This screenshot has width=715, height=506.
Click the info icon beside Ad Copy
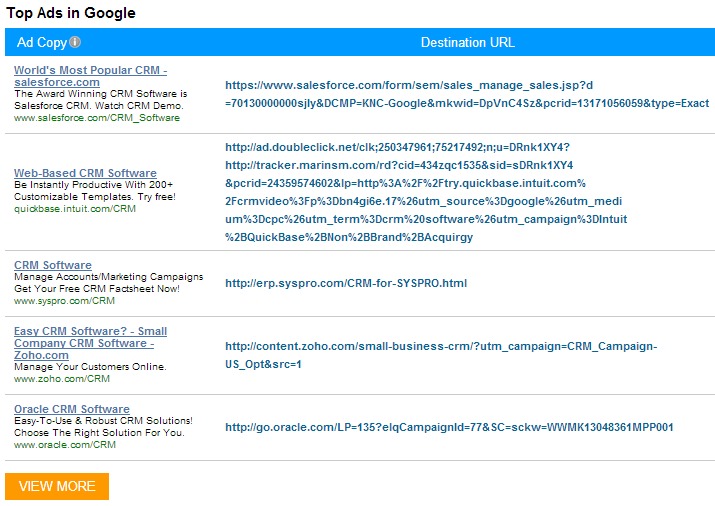click(x=75, y=43)
